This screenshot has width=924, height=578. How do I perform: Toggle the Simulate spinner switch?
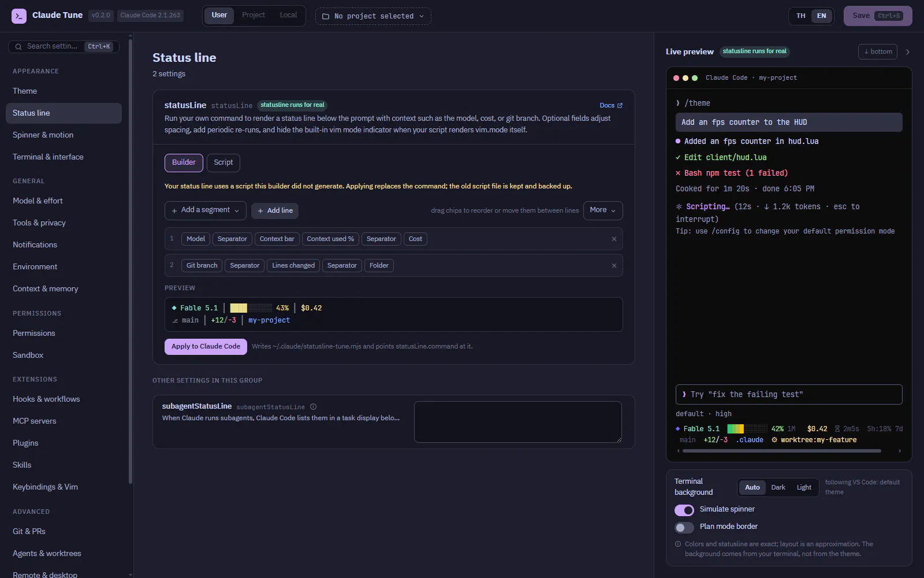coord(684,510)
